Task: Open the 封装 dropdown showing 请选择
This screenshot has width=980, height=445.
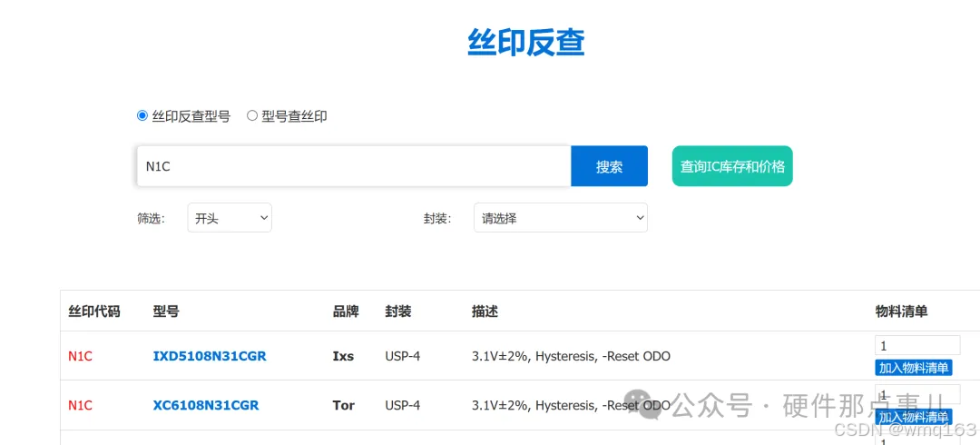Action: (x=561, y=218)
